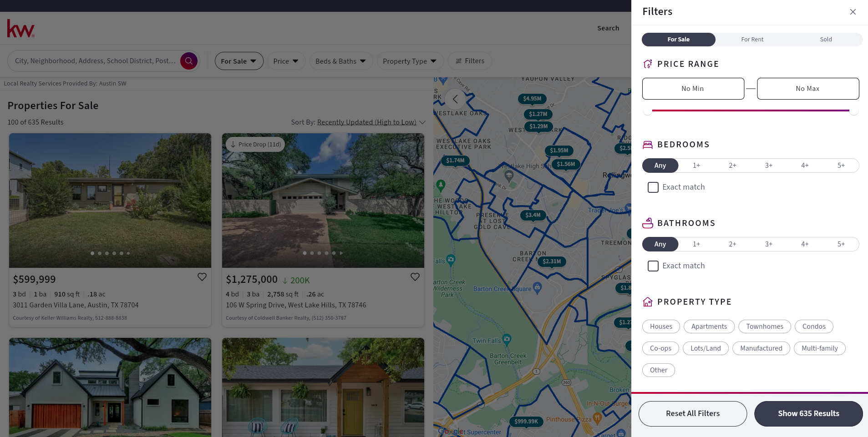Click the $1.95M map price marker

pos(559,151)
